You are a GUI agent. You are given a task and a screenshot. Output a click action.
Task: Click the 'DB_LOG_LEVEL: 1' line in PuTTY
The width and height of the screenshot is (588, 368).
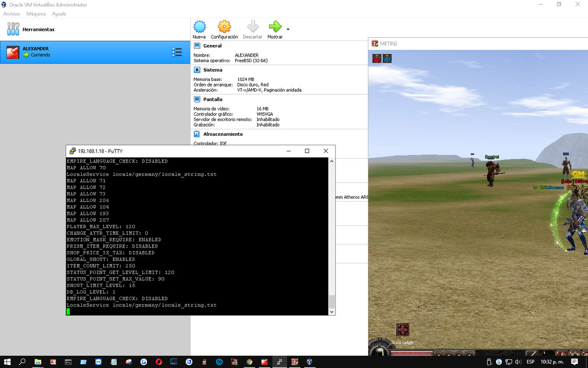click(91, 292)
